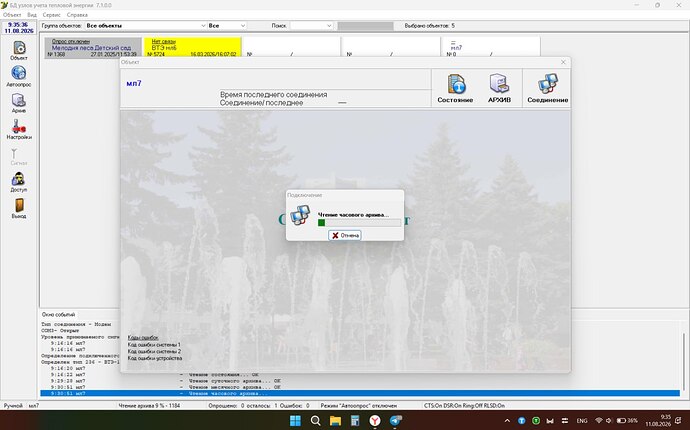Open the Windows Start menu
Screen dimensions: 690x430
pyautogui.click(x=295, y=421)
